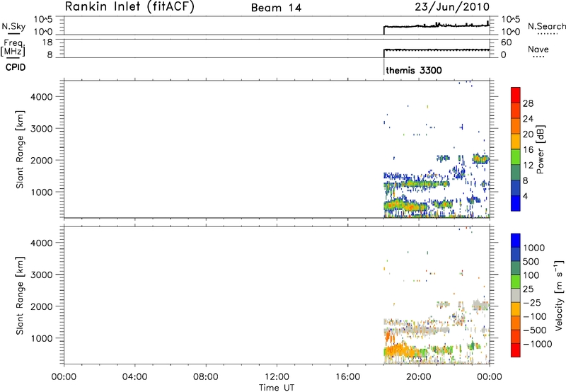Pick the light green 25–100 Velocity swatch
Viewport: 566px width, 392px height.
pos(516,282)
